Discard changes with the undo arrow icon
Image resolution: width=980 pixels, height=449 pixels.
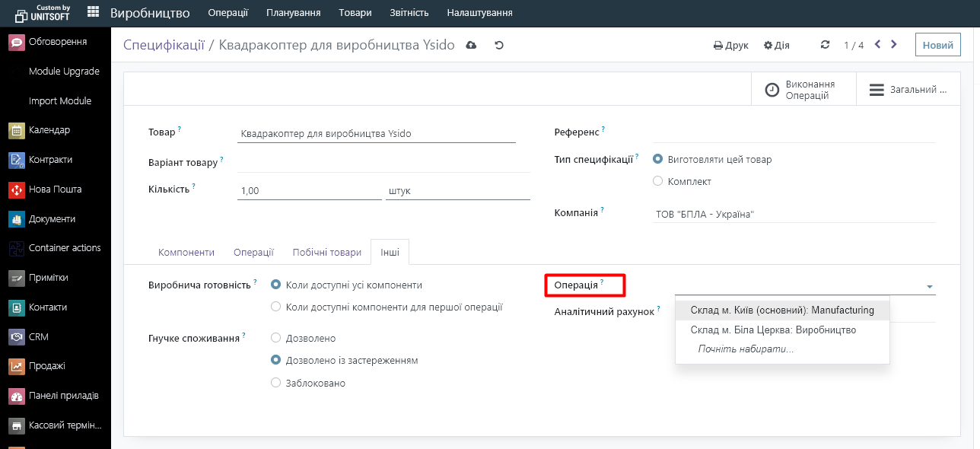coord(499,46)
